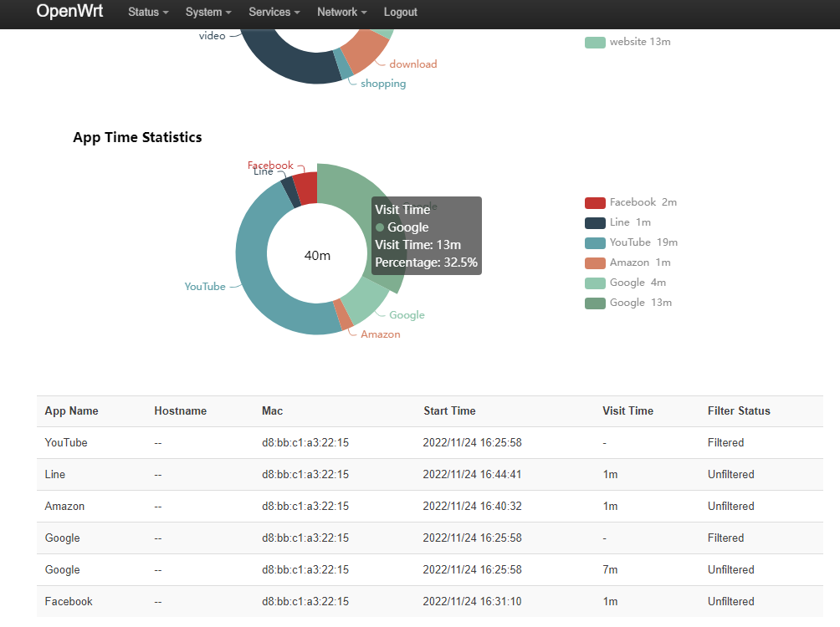Toggle the website 13m legend entry
Screen dimensions: 840x627
[x=627, y=42]
